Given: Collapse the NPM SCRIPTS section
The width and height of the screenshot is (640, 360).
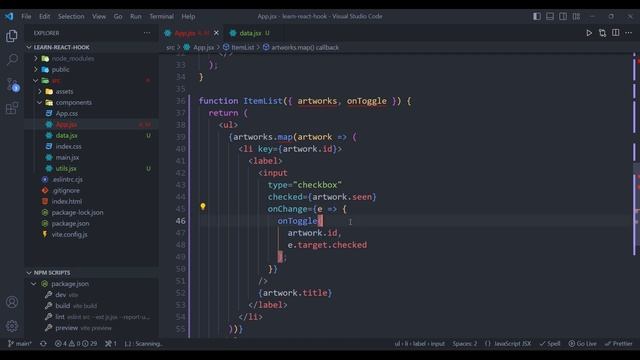Looking at the screenshot, I should (x=91, y=273).
